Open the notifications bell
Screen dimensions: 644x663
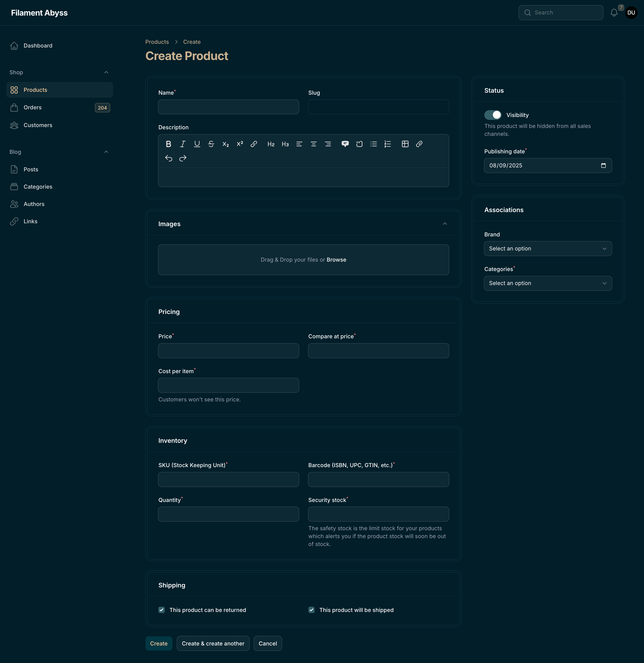(614, 12)
